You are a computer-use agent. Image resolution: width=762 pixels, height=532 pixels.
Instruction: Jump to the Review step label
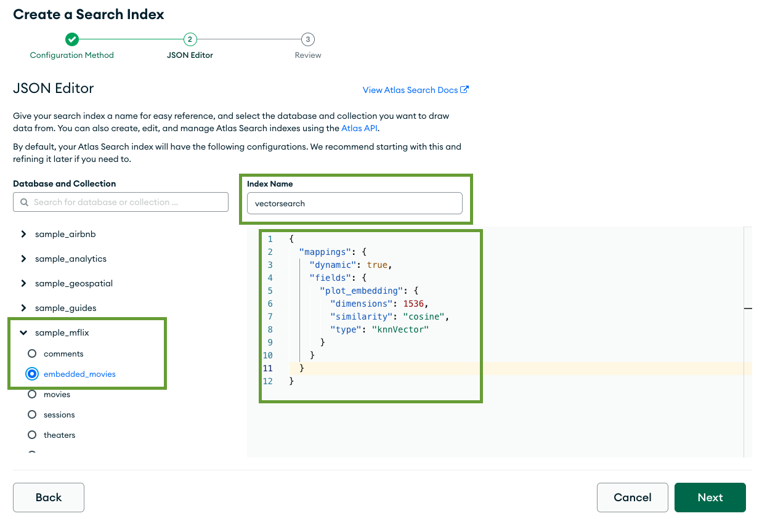[x=308, y=55]
